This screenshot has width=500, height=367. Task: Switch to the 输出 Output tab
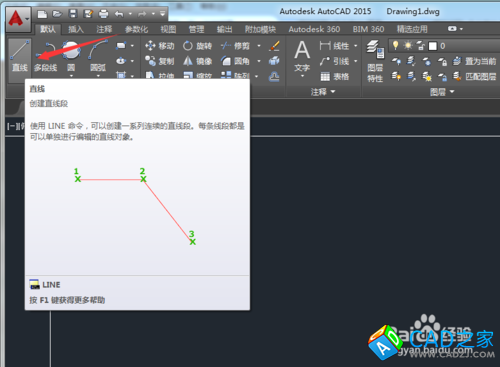click(224, 29)
